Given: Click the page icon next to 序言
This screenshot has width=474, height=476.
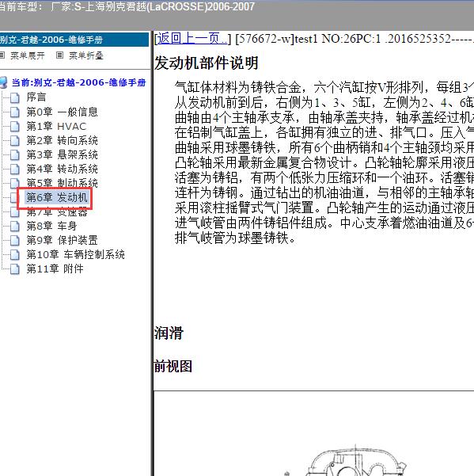Looking at the screenshot, I should tap(15, 97).
